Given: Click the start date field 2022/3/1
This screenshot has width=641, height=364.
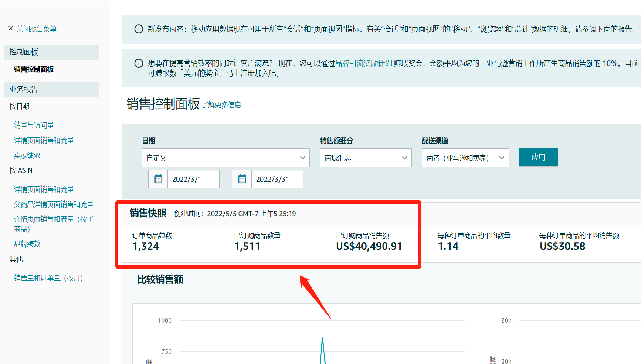Looking at the screenshot, I should 193,179.
